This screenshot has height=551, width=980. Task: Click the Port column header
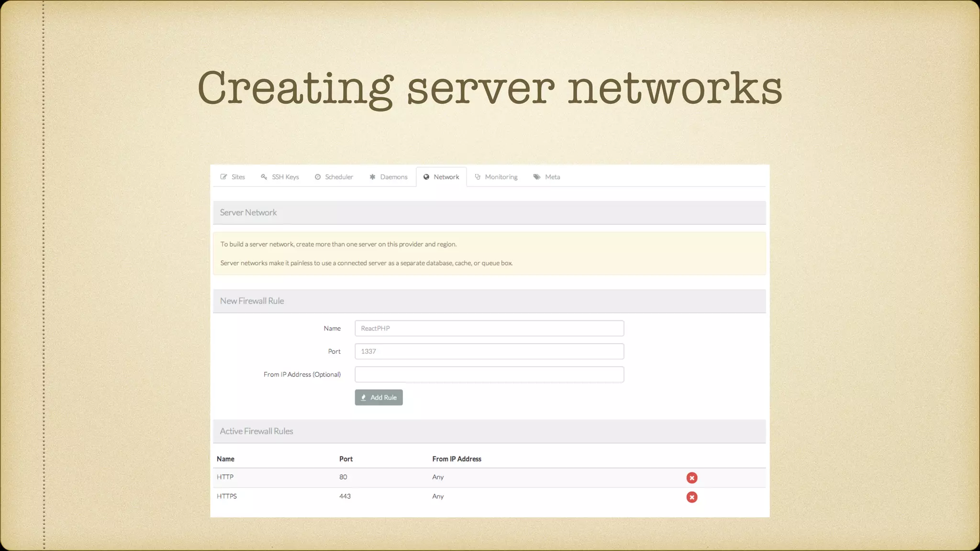(x=346, y=459)
